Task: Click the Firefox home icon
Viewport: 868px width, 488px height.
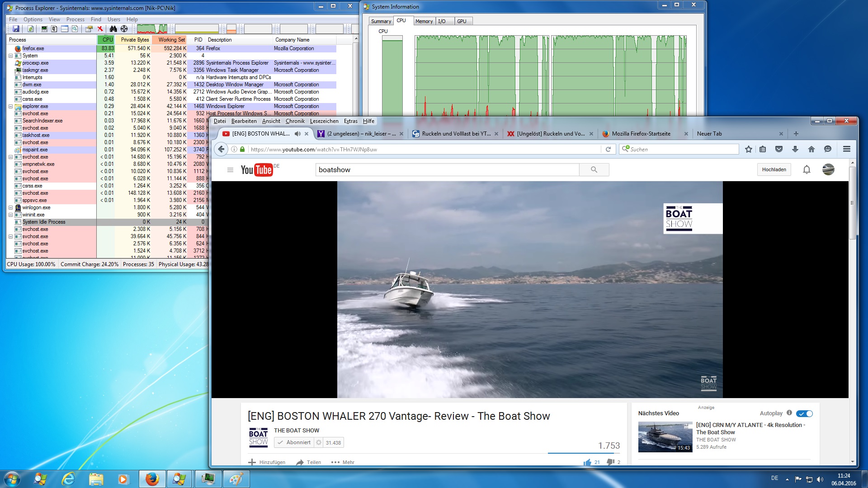Action: 811,149
